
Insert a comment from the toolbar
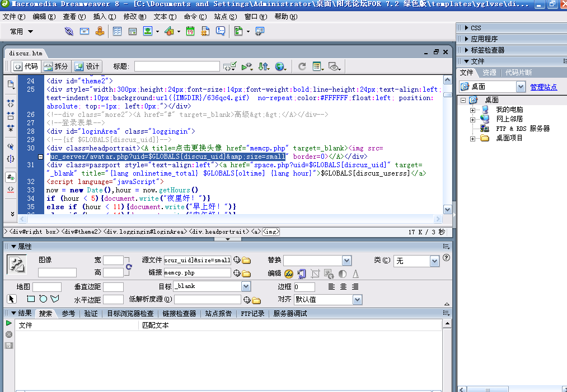point(221,31)
